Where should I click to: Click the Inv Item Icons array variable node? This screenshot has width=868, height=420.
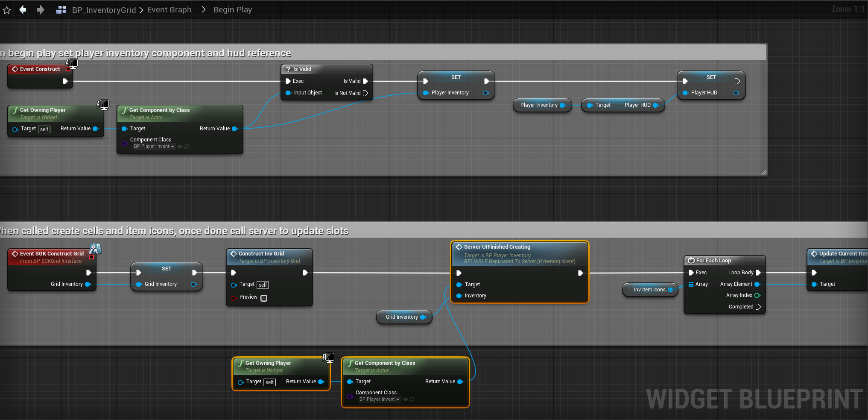(x=649, y=290)
